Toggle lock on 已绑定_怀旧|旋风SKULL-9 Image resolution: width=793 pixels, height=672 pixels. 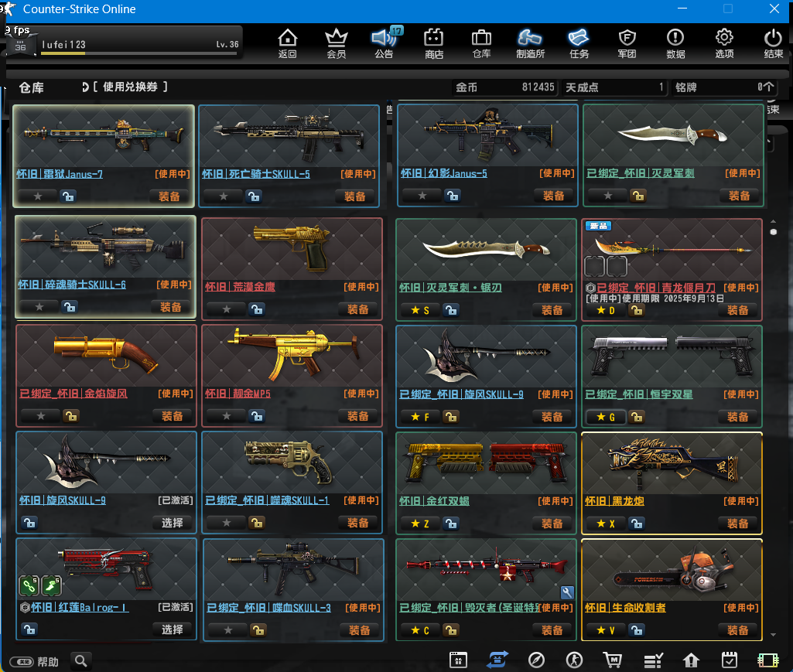coord(451,417)
